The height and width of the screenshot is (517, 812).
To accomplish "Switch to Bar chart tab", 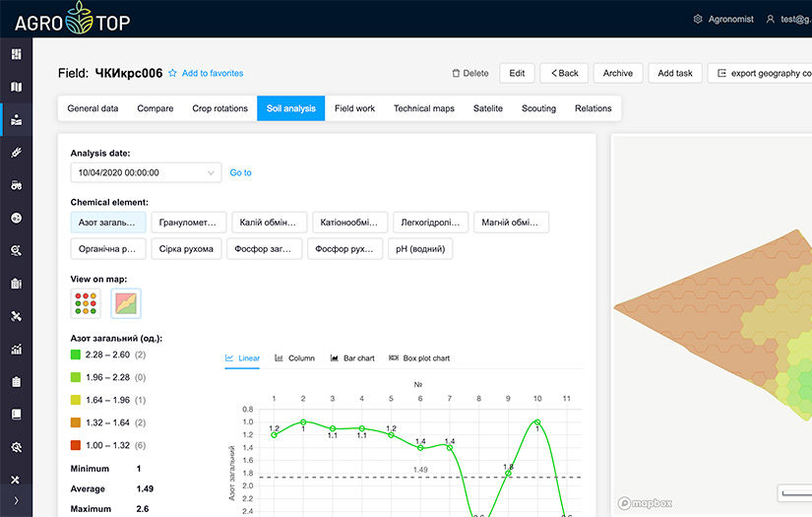I will pos(352,358).
